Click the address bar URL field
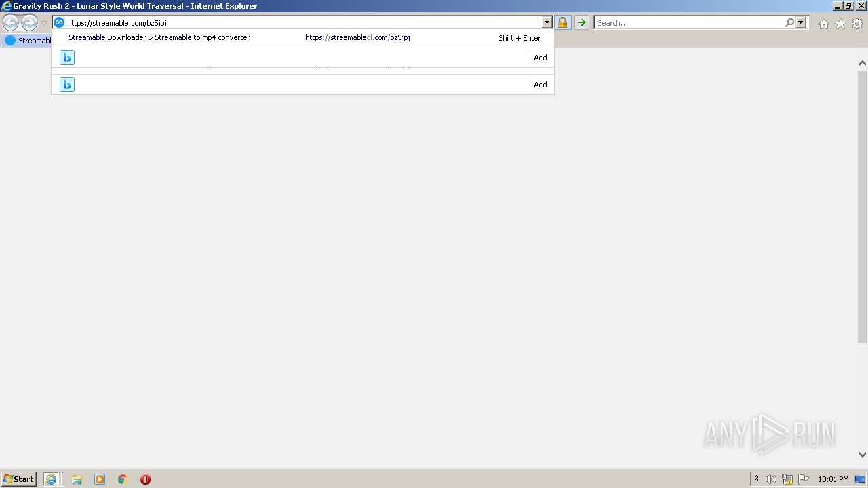This screenshot has height=488, width=868. (303, 22)
